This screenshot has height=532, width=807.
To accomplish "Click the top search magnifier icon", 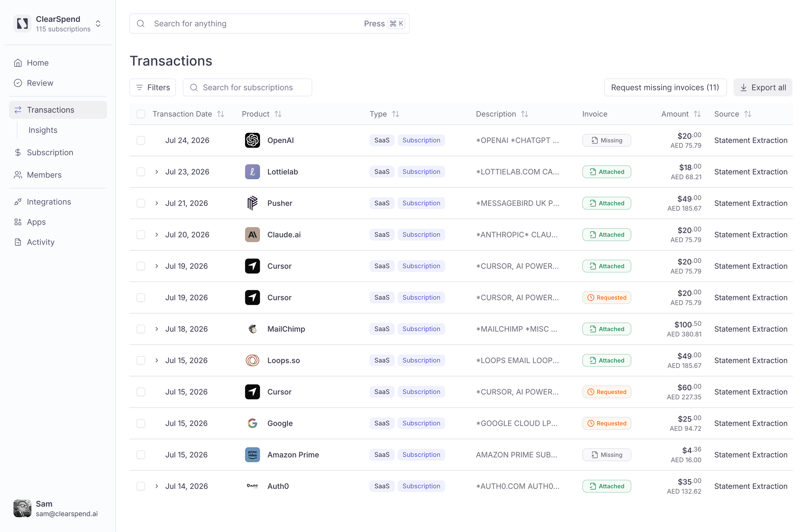I will coord(141,24).
